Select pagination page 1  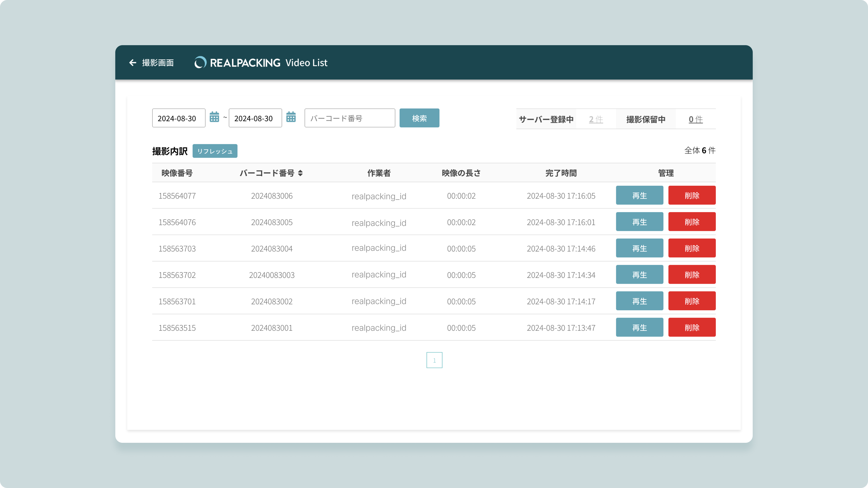[x=434, y=360]
